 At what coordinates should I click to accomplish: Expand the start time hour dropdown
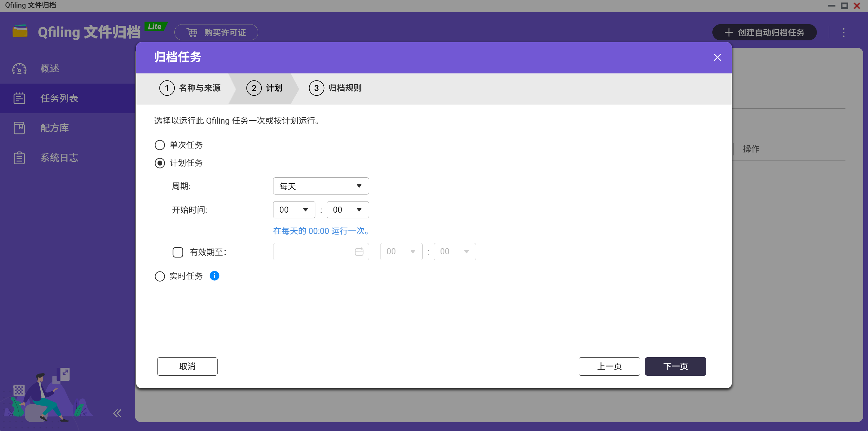pos(293,210)
